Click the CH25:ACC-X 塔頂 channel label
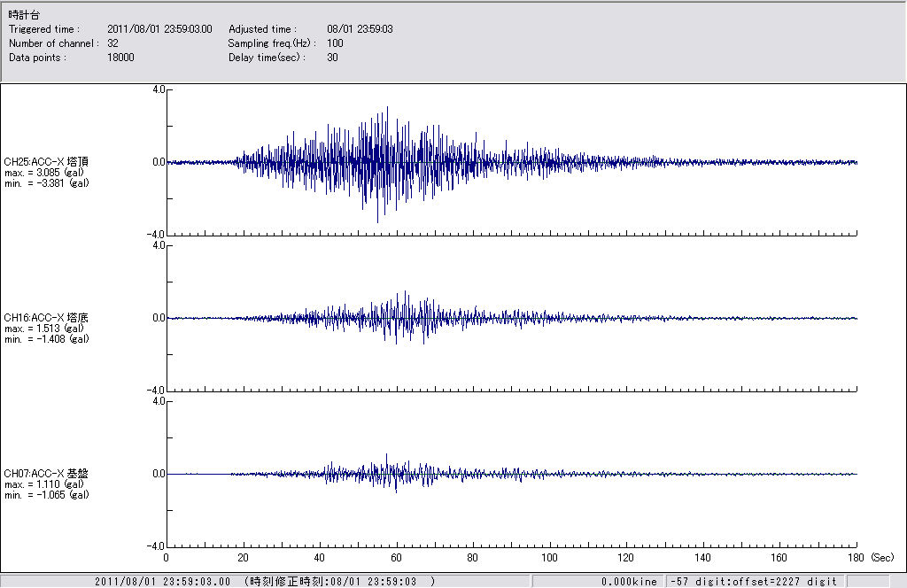This screenshot has width=907, height=588. (x=46, y=161)
